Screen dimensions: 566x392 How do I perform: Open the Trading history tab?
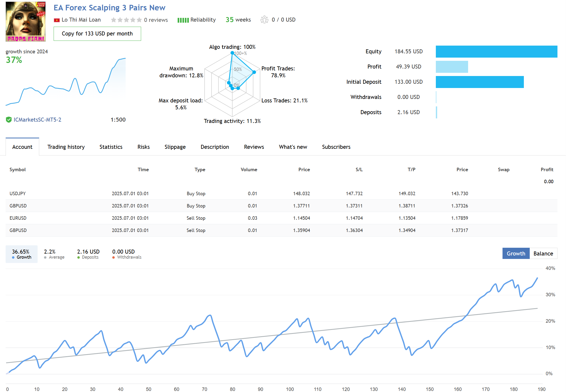coord(66,147)
